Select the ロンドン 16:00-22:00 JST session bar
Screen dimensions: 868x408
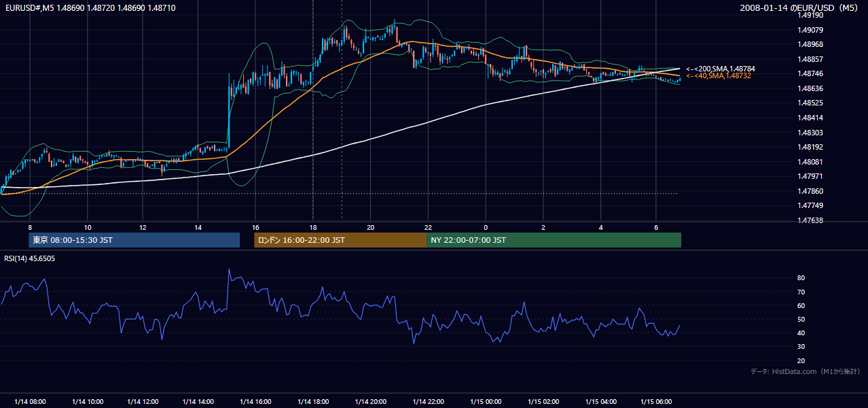point(340,240)
